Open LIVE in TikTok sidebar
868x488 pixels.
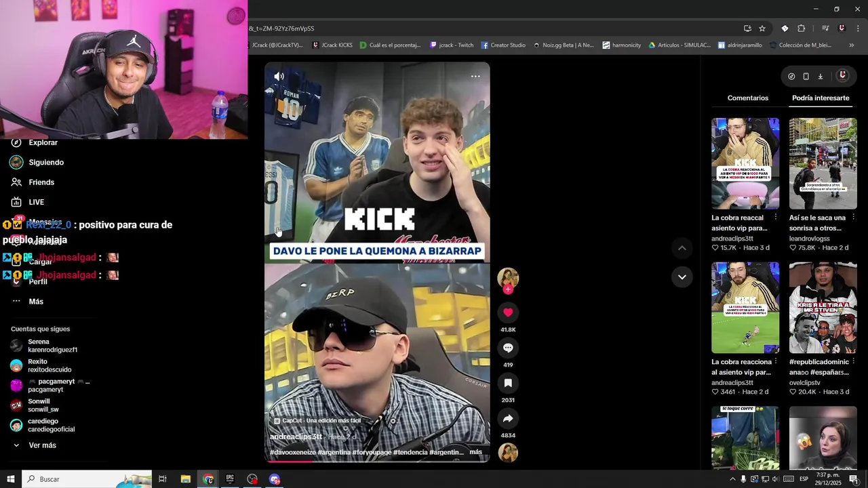pos(37,202)
